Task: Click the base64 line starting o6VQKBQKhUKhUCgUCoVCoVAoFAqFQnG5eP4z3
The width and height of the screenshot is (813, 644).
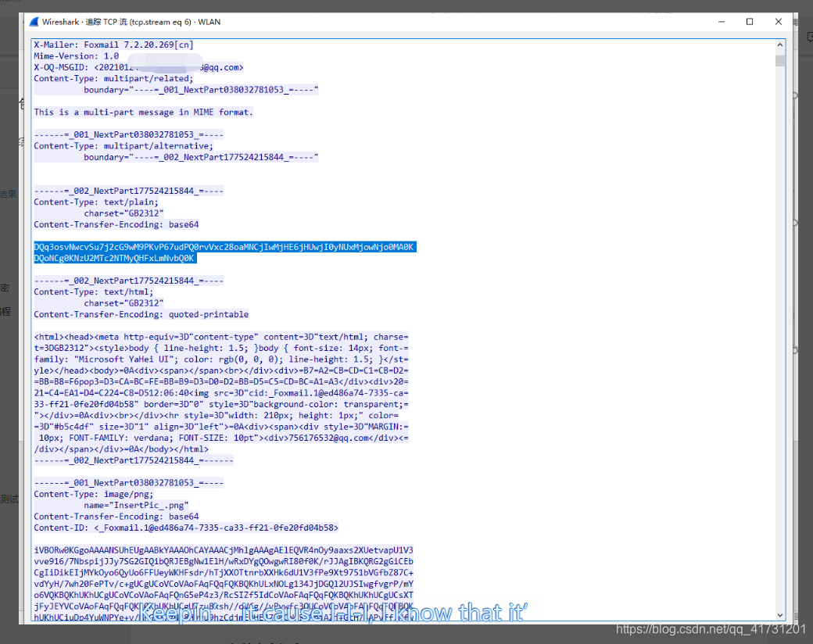Action: [224, 596]
